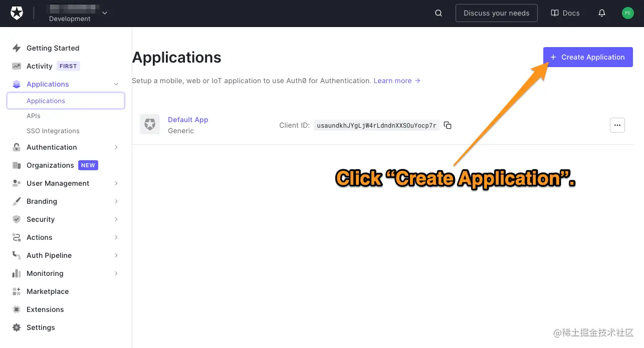The height and width of the screenshot is (348, 644).
Task: Click the Client ID value field
Action: pos(376,125)
